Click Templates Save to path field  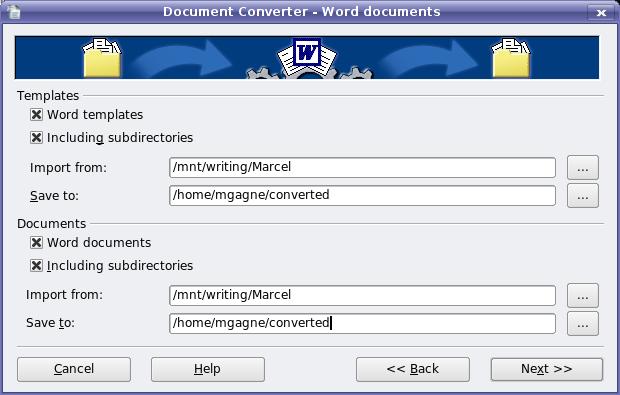pos(362,195)
